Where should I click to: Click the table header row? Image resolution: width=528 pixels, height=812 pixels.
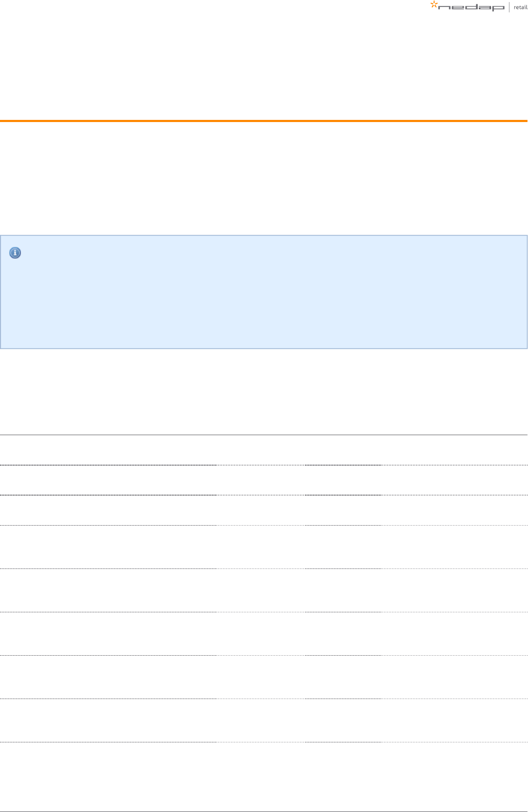[x=264, y=450]
